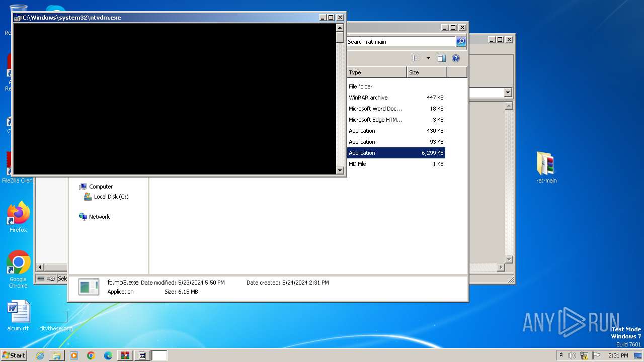This screenshot has width=644, height=362.
Task: Click rear window scrollbar down arrow
Action: (509, 259)
